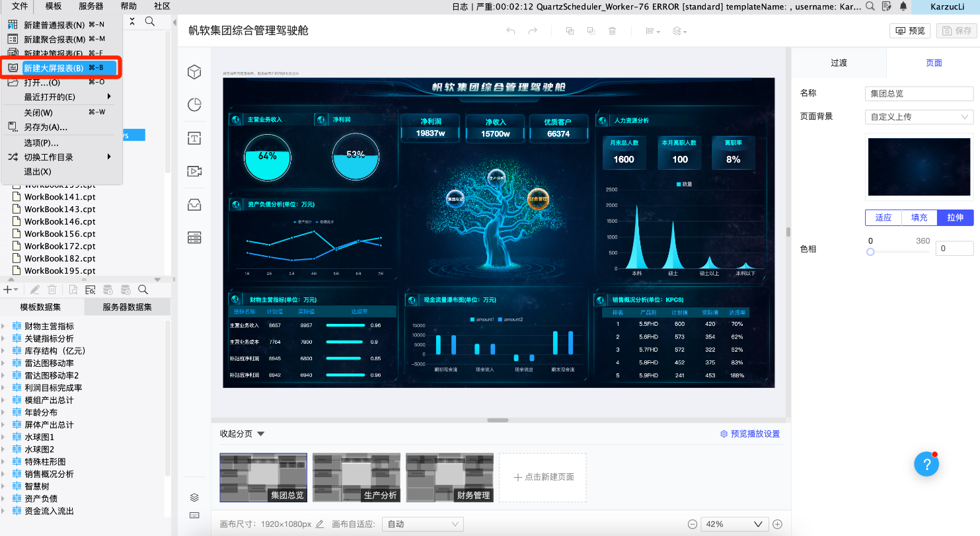Expand the 智慧树 dataset node
The image size is (980, 536).
(3, 486)
